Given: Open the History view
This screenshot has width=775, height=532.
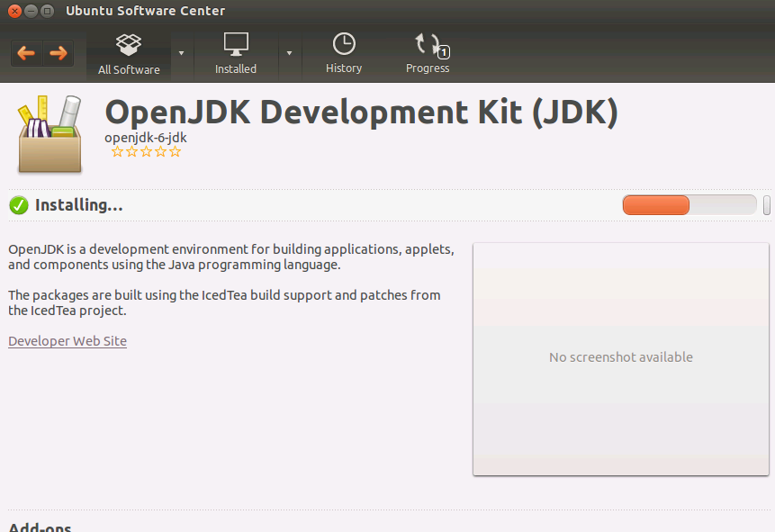Looking at the screenshot, I should tap(344, 53).
